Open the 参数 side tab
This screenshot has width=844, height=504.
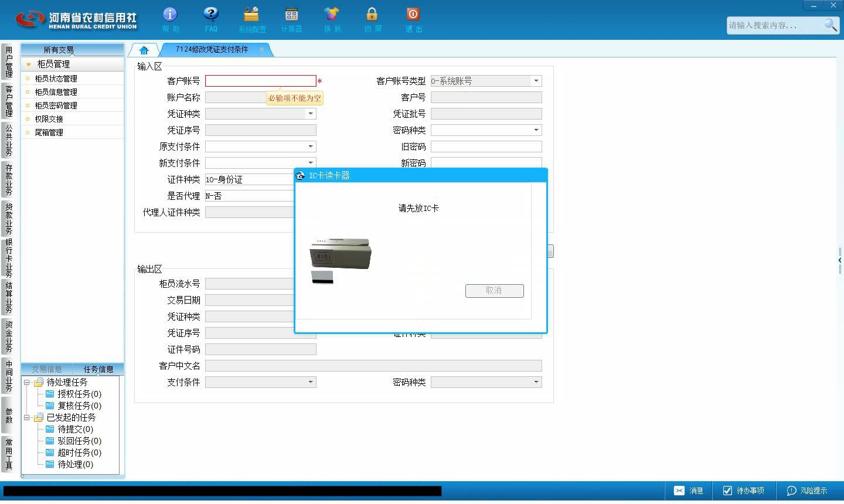tap(9, 415)
